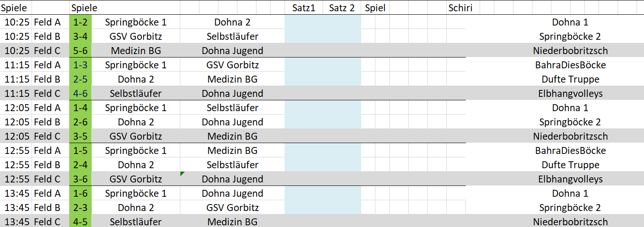644x227 pixels.
Task: Click the Schiri column header cell
Action: point(460,8)
